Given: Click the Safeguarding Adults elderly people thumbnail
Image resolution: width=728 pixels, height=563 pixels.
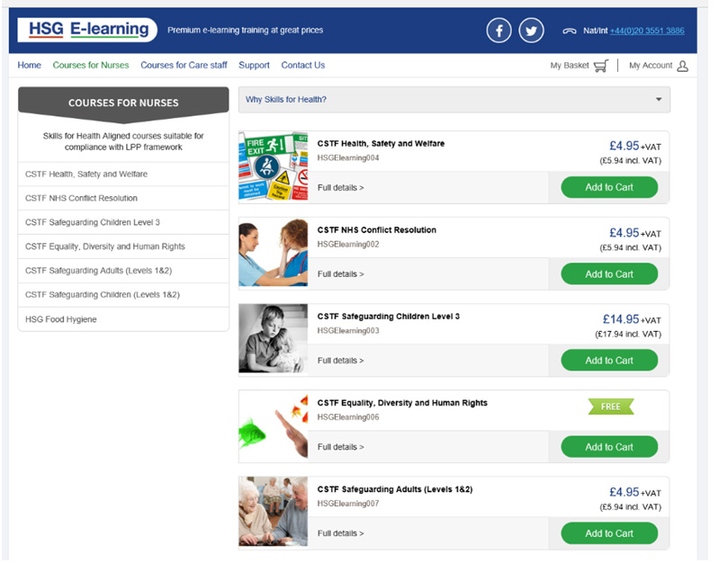Looking at the screenshot, I should [274, 512].
